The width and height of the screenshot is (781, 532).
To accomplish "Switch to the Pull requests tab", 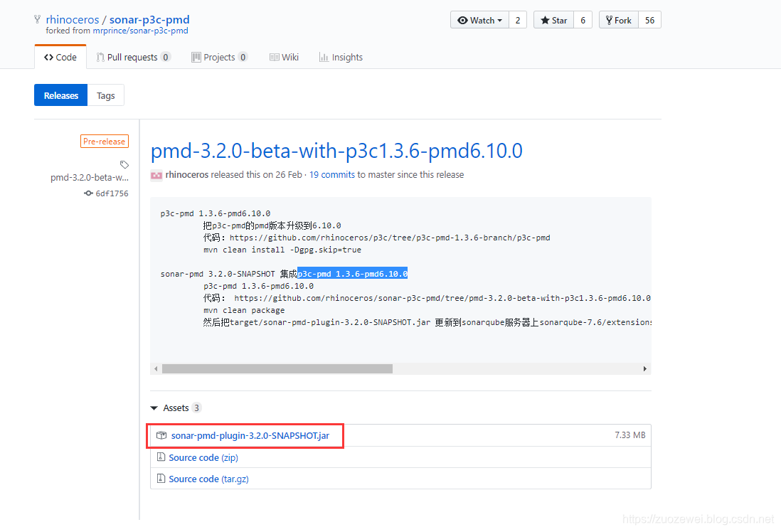I will [133, 58].
